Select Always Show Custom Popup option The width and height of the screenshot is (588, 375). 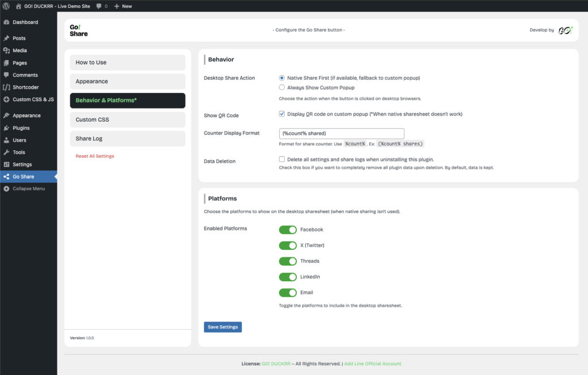pos(282,88)
